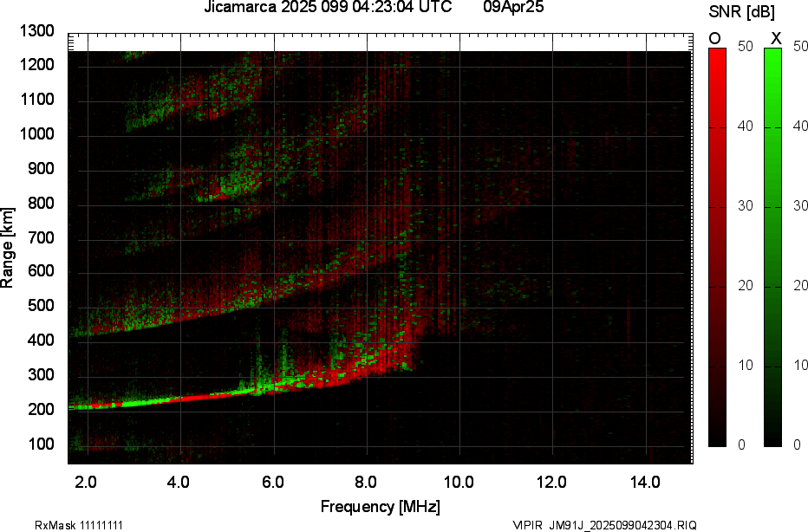Viewport: 808px width, 532px height.
Task: Click the '1100' range tick label
Action: point(37,100)
